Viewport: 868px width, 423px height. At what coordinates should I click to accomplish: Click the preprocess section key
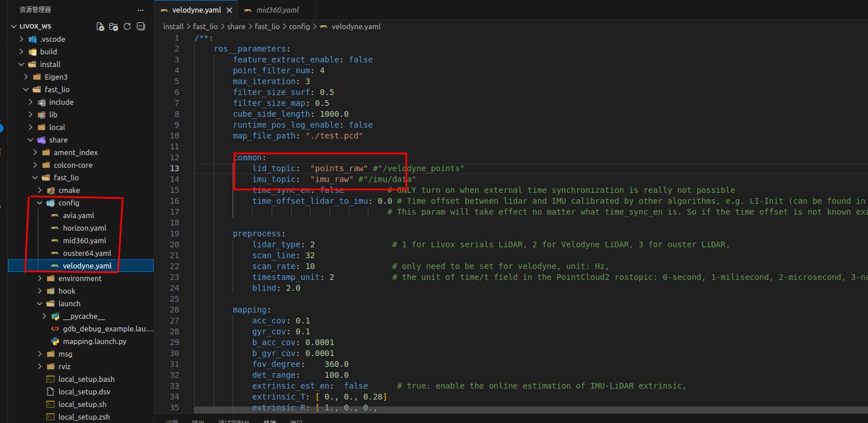tap(257, 234)
